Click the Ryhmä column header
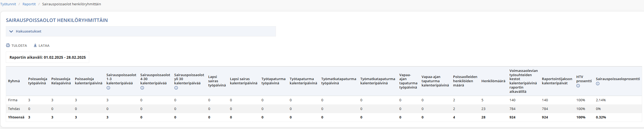Image resolution: width=644 pixels, height=129 pixels. point(14,81)
